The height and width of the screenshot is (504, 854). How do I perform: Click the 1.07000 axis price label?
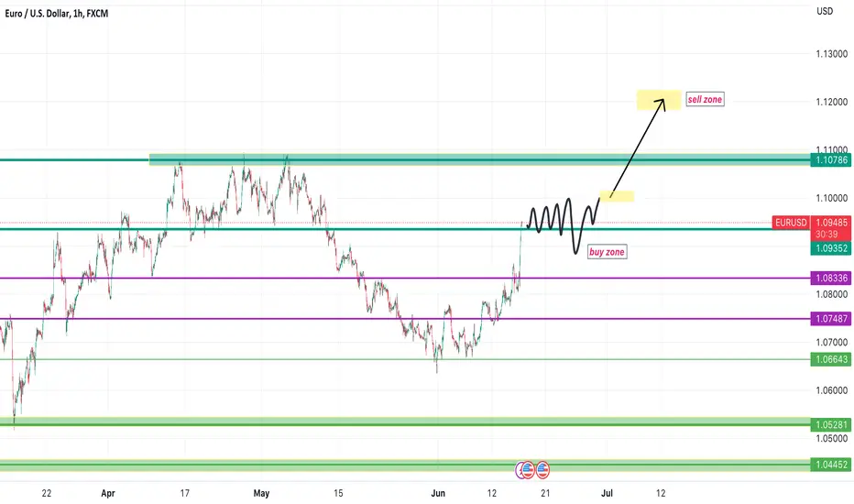pyautogui.click(x=831, y=342)
